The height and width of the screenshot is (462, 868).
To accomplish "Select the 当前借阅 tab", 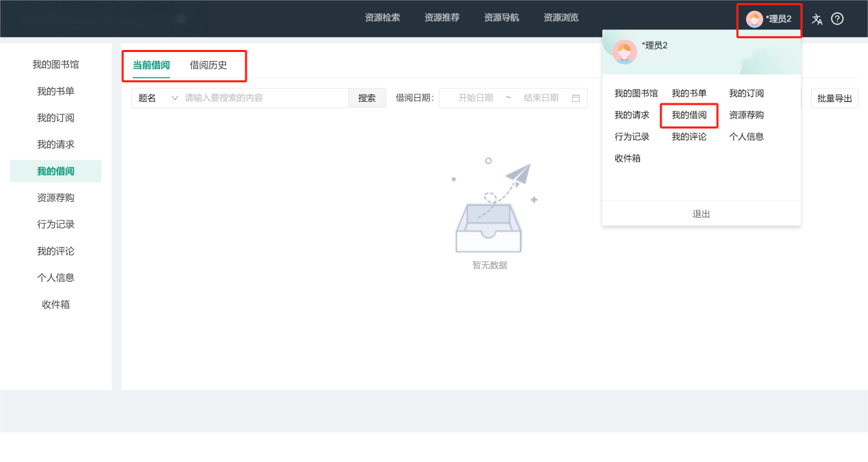I will point(151,66).
